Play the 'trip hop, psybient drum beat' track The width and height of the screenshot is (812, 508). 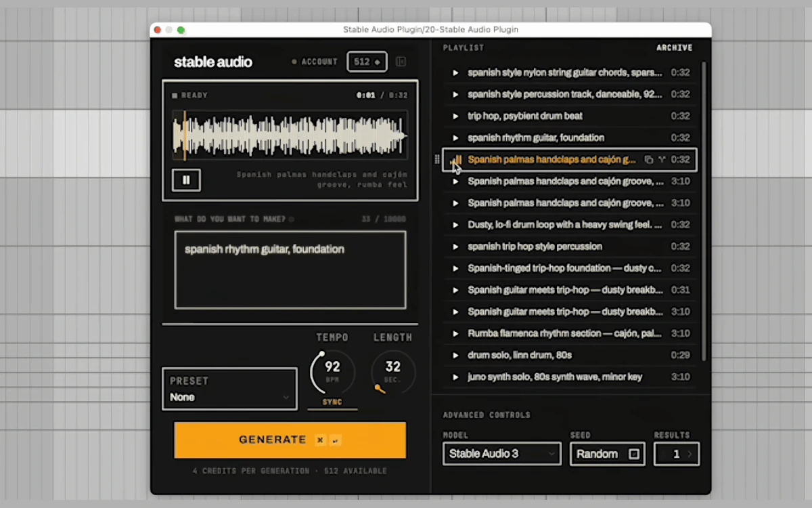click(455, 116)
